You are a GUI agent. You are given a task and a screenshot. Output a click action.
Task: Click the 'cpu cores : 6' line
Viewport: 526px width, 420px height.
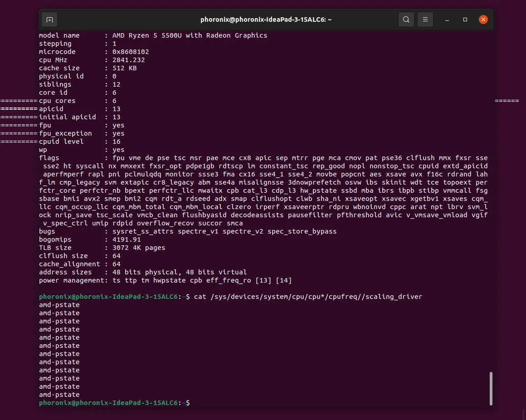tap(78, 101)
